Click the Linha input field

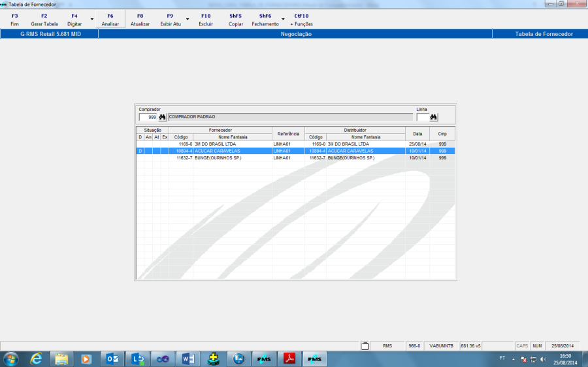pos(423,118)
